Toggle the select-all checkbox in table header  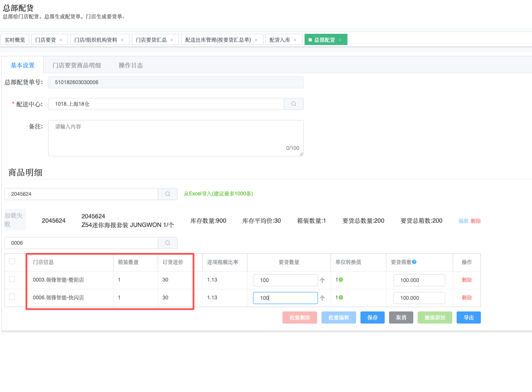click(12, 261)
